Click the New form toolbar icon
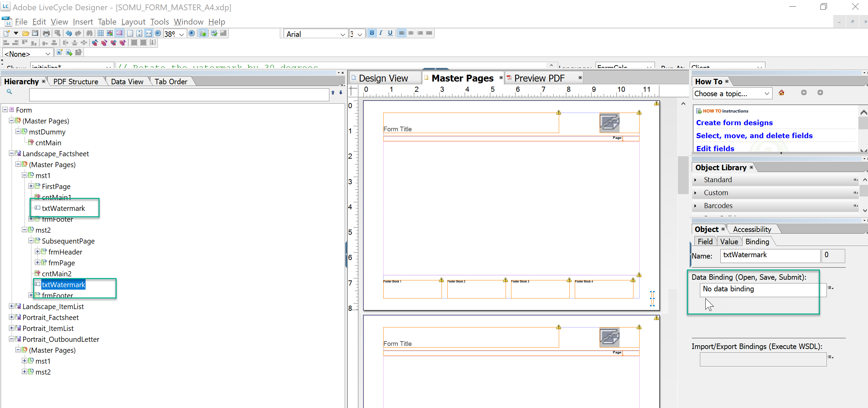This screenshot has width=868, height=408. pyautogui.click(x=6, y=33)
